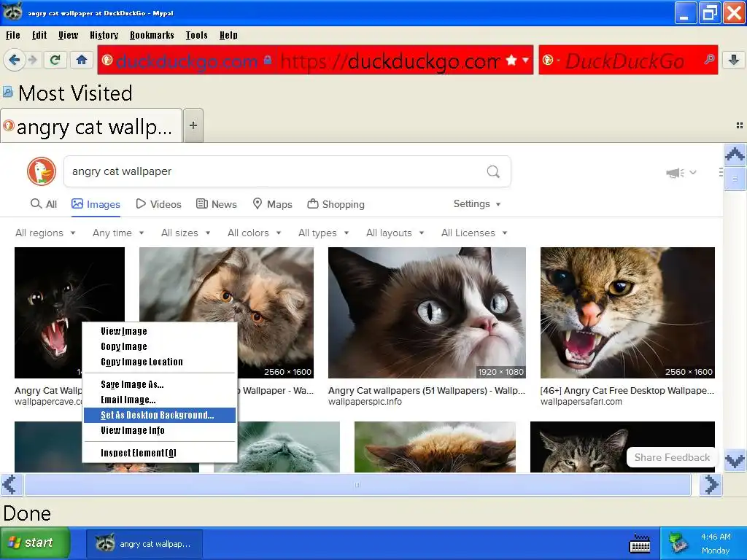This screenshot has height=560, width=747.
Task: Expand the All colors filter
Action: (x=255, y=233)
